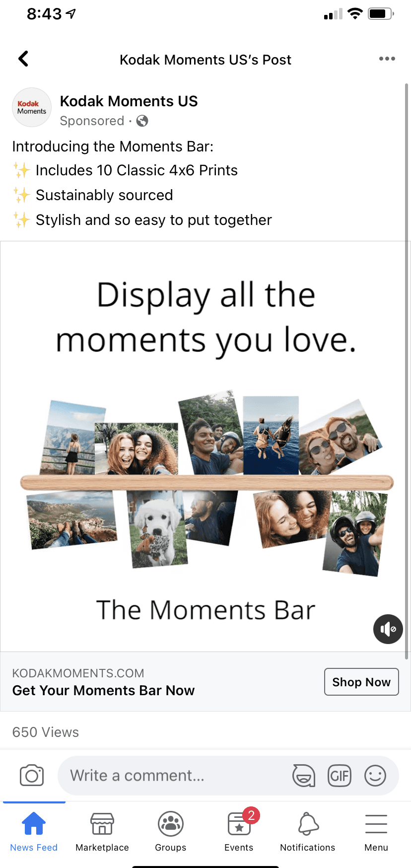Viewport: 411px width, 868px height.
Task: Go to the Groups tab
Action: [171, 831]
